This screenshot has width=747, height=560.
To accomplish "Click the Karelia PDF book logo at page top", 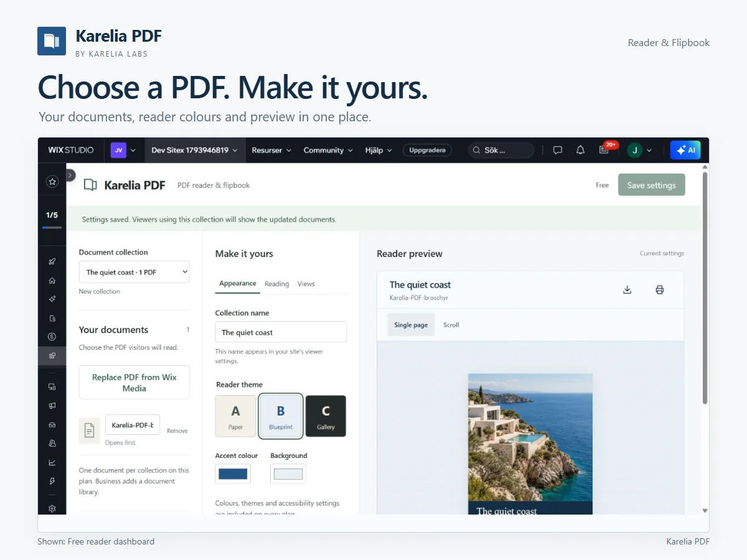I will tap(52, 41).
